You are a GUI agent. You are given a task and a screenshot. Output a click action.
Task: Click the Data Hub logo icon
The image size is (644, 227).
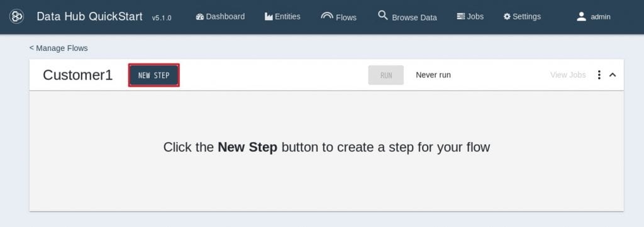click(16, 16)
